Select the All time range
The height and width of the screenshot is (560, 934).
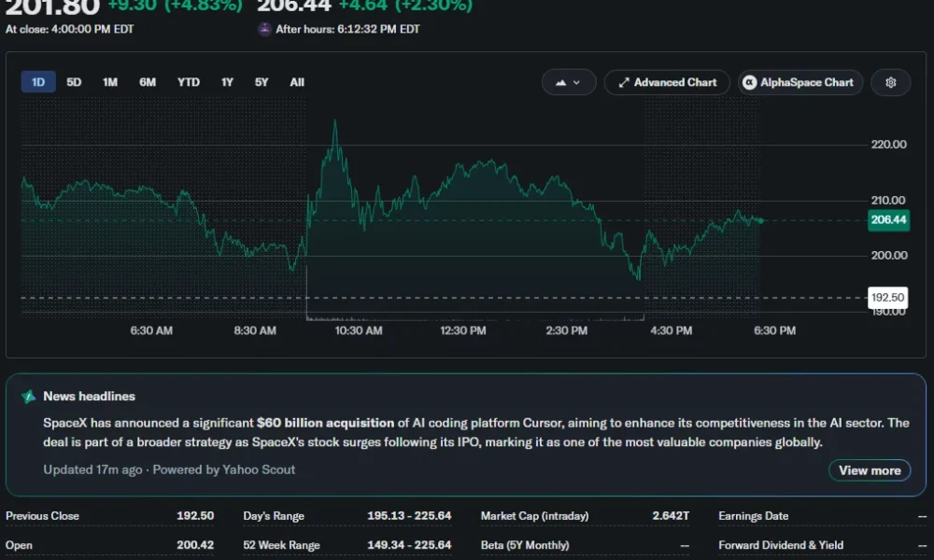(x=297, y=82)
